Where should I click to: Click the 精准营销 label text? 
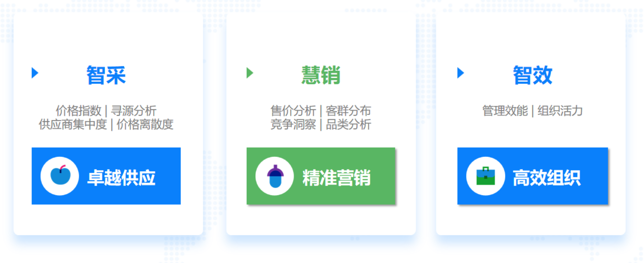click(x=336, y=178)
